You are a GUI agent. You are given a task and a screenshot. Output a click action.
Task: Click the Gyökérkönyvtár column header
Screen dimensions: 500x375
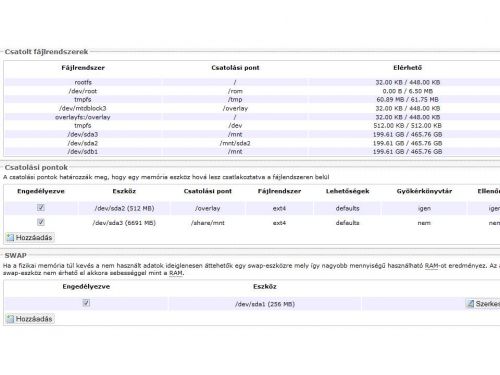(x=424, y=191)
